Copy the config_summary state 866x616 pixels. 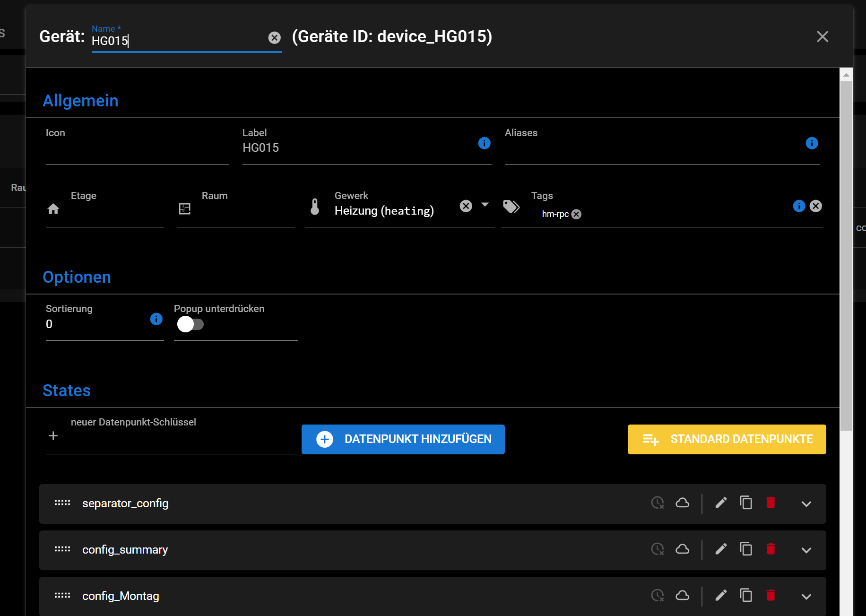(746, 549)
